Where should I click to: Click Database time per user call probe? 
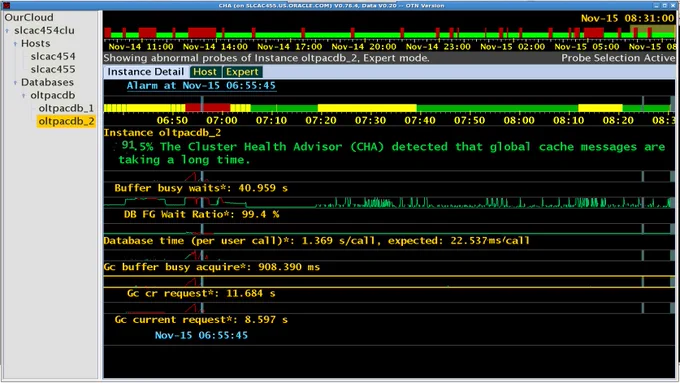[x=317, y=241]
